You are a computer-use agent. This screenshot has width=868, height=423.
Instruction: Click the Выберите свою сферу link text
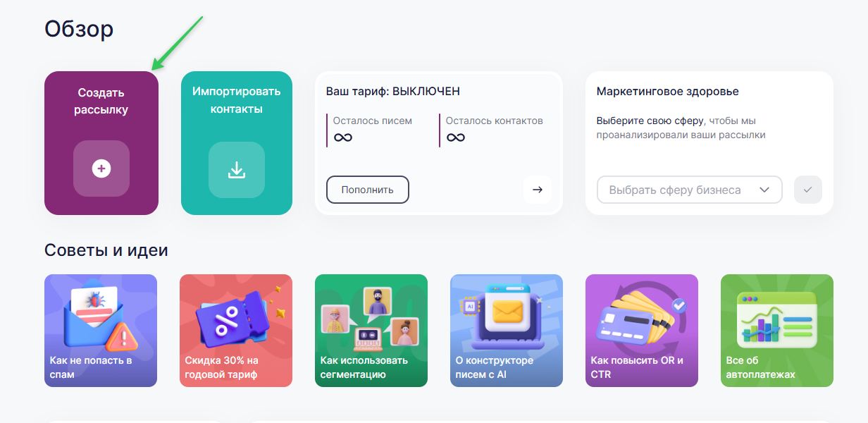point(650,121)
